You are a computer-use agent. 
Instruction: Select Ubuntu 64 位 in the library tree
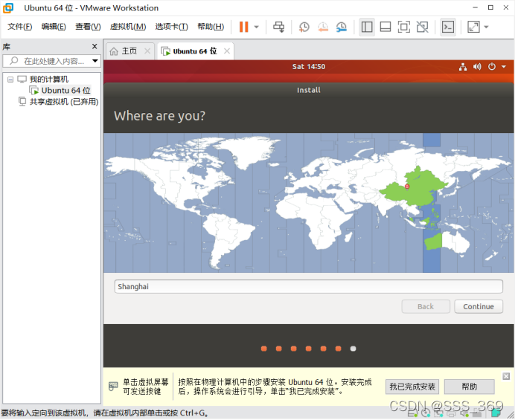pos(65,90)
